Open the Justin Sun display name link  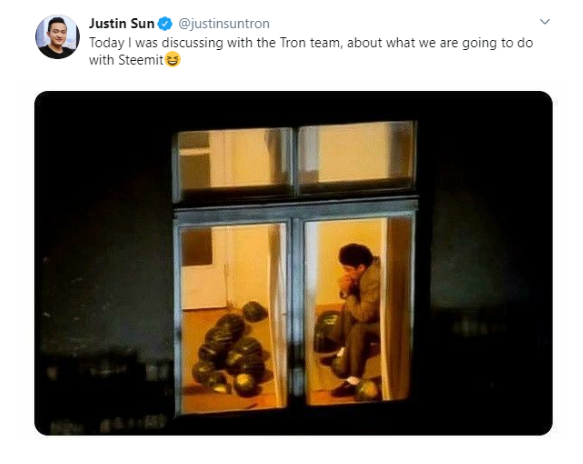pyautogui.click(x=122, y=23)
